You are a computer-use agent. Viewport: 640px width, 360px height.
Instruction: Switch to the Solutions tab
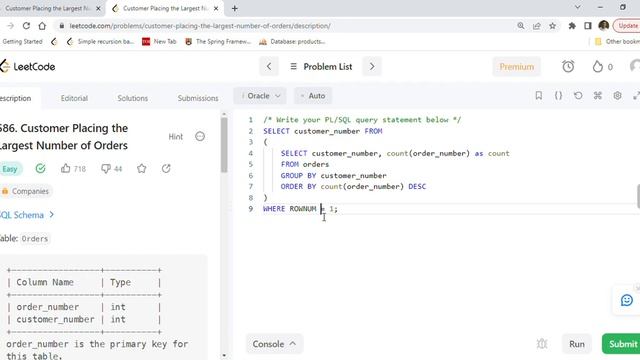click(x=133, y=98)
